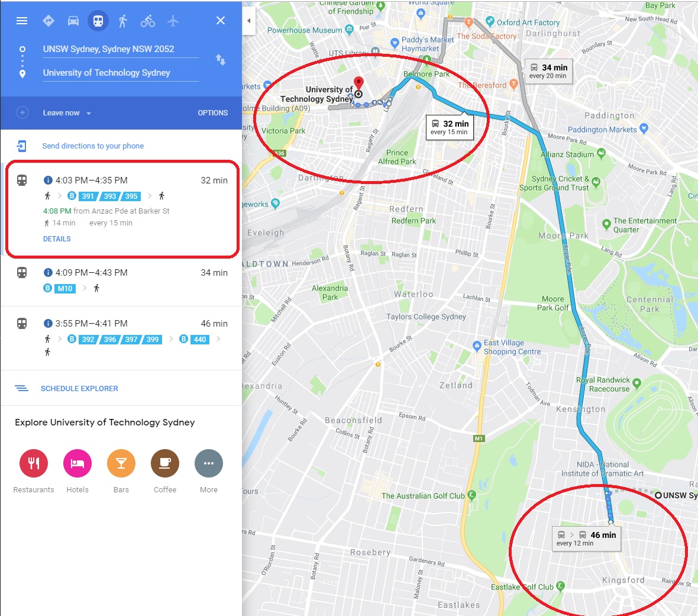The width and height of the screenshot is (698, 616).
Task: Expand the Leave now dropdown
Action: [67, 113]
